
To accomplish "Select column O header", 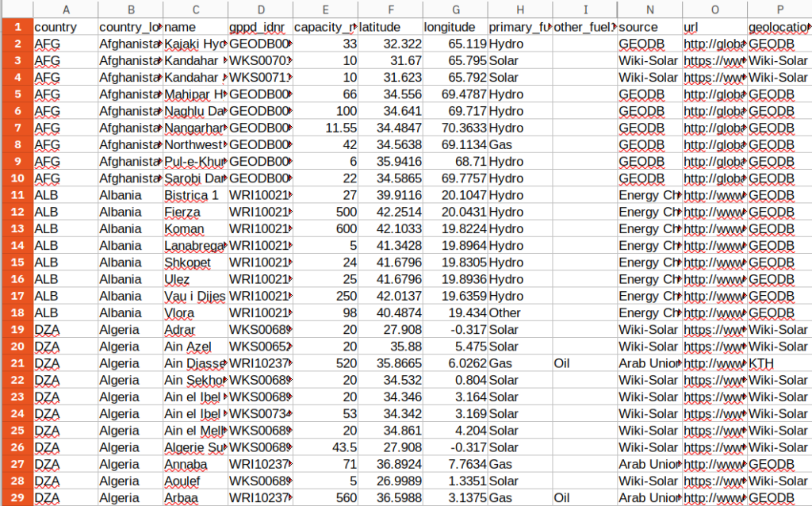I will coord(714,10).
